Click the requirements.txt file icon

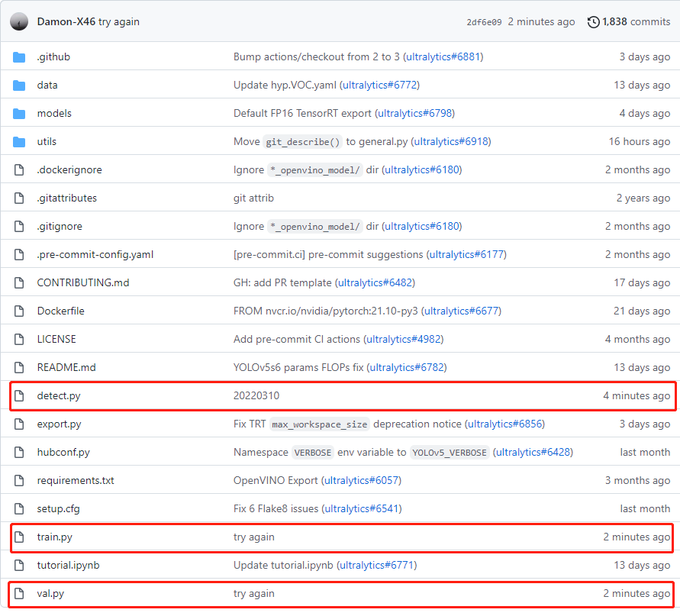tap(19, 480)
